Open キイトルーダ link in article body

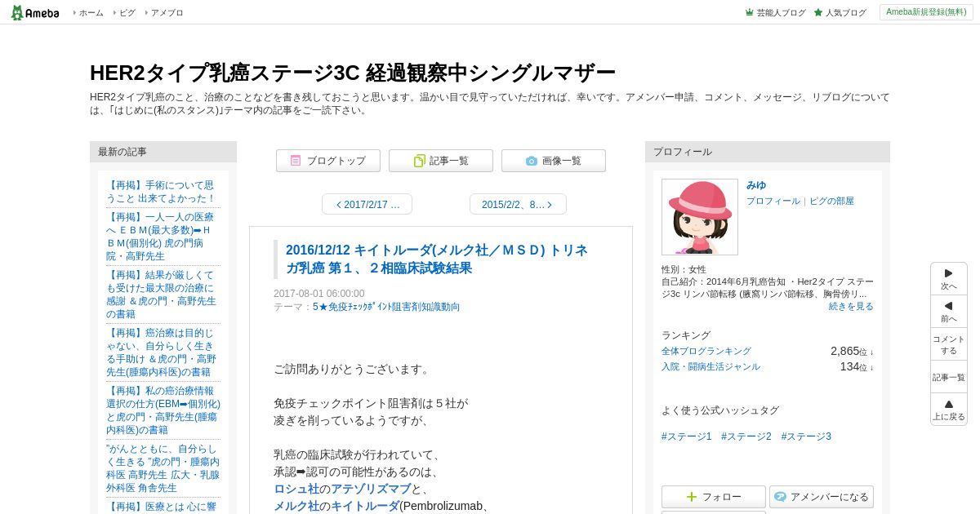pyautogui.click(x=365, y=506)
